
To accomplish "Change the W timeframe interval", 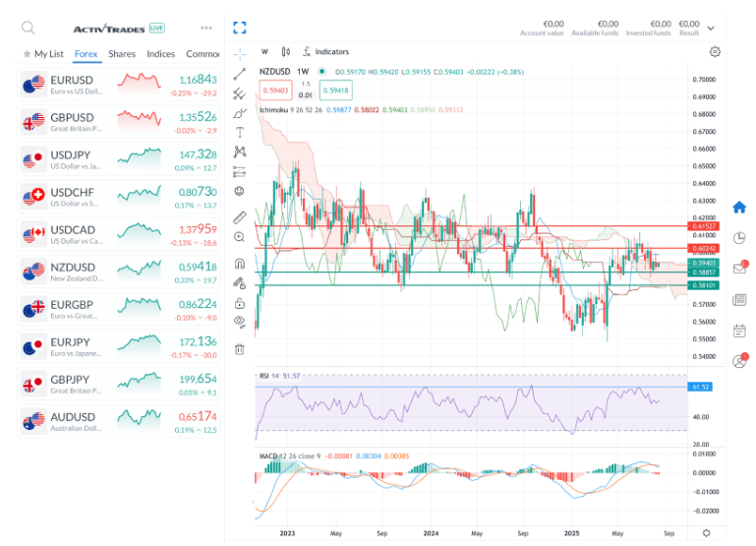I will 264,51.
